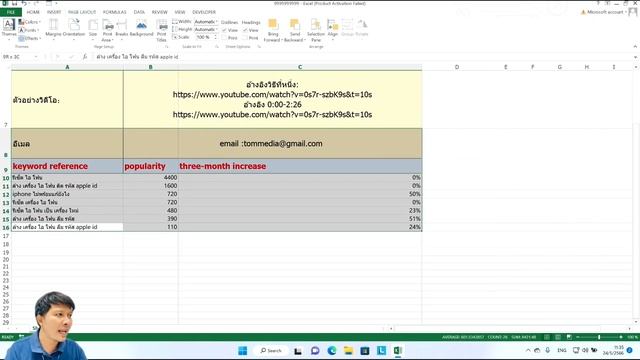Open the theme Fonts menu
Viewport: 640px width, 360px height.
point(29,30)
